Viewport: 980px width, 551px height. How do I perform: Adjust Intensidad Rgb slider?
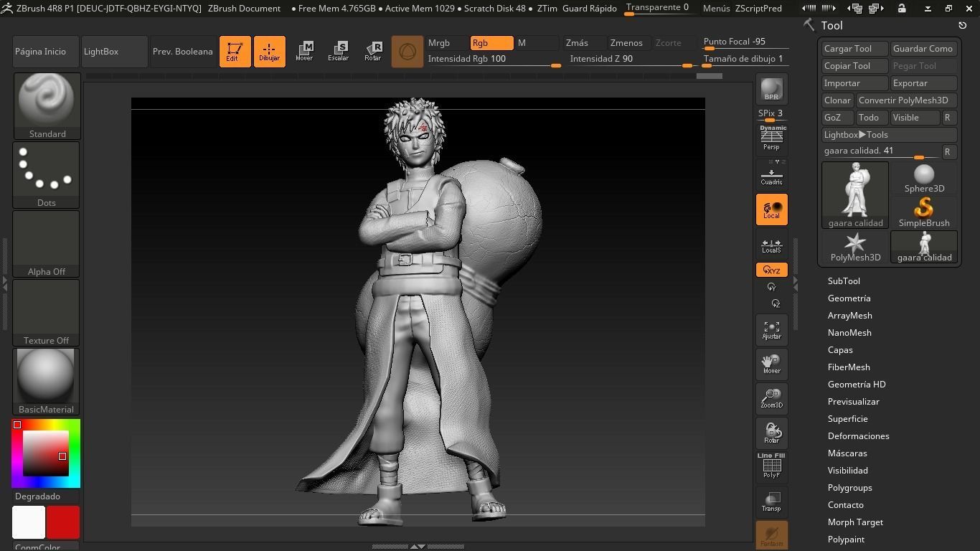pos(494,60)
